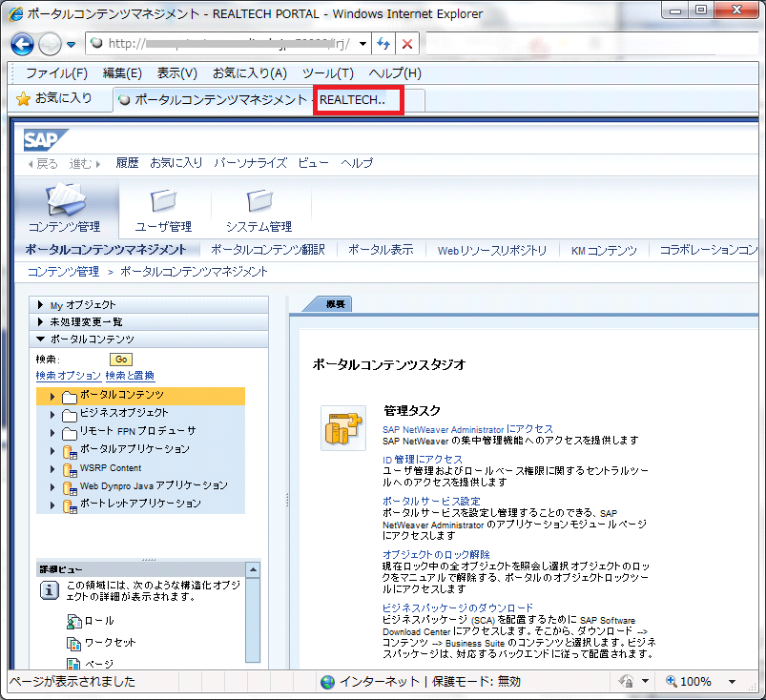Click the browser Back arrow button
Image resolution: width=766 pixels, height=700 pixels.
22,45
